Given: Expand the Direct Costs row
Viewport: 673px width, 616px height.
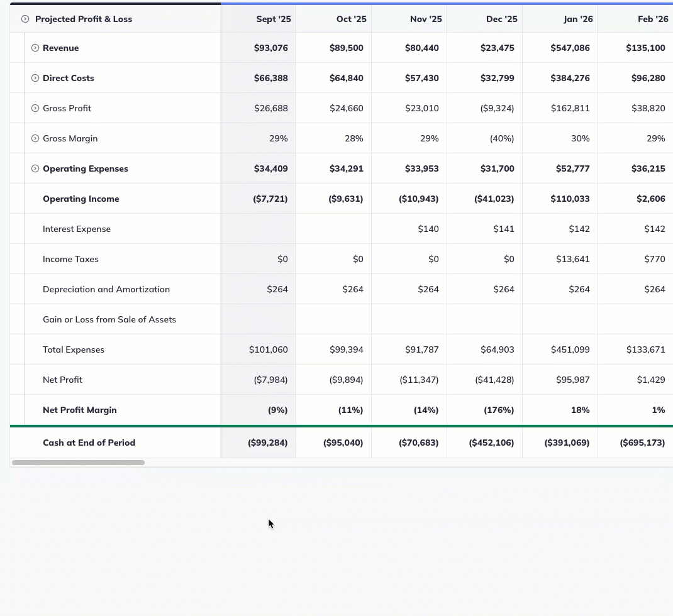Looking at the screenshot, I should (35, 78).
